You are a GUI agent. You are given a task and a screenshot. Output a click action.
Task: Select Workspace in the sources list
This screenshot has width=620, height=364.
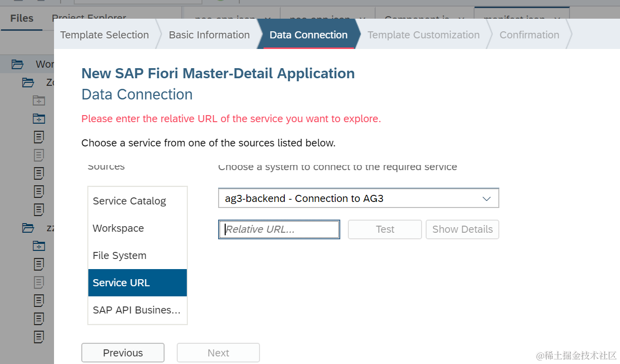click(x=118, y=228)
